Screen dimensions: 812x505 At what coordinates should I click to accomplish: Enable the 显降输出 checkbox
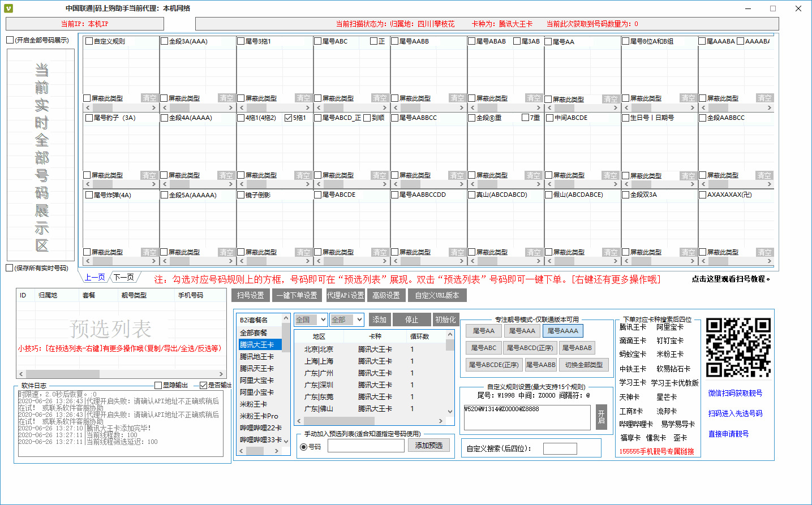[x=158, y=385]
